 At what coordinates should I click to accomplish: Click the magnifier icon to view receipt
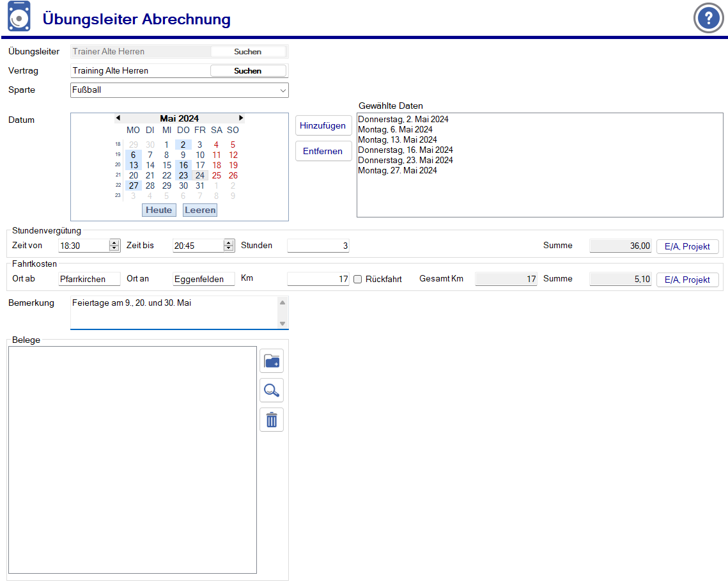tap(272, 390)
